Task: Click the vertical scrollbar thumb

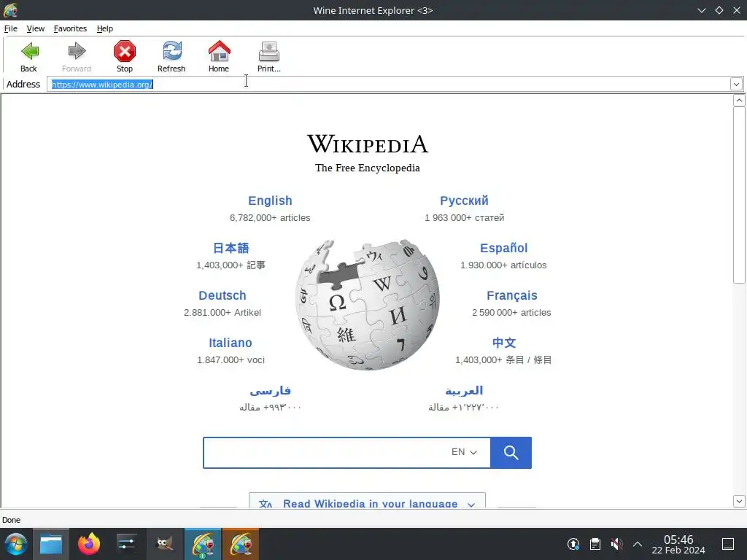Action: 739,195
